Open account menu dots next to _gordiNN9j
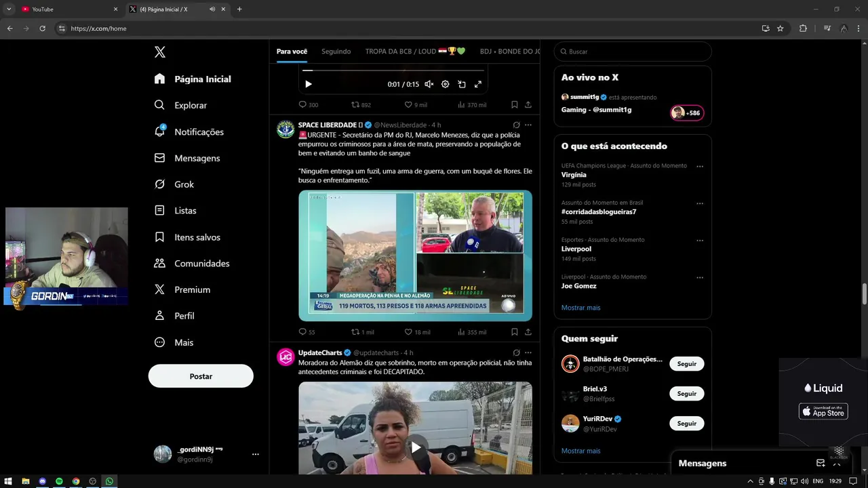Viewport: 868px width, 488px height. click(x=256, y=454)
